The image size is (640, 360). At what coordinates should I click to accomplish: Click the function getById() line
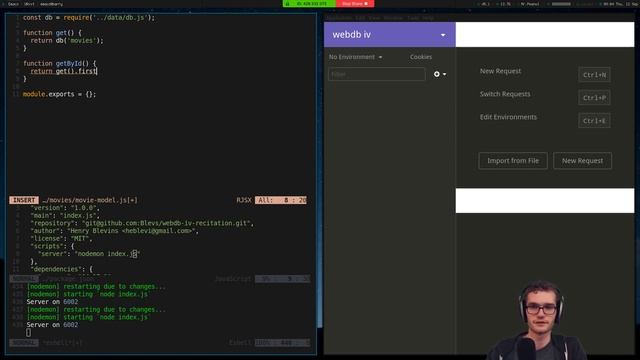coord(60,64)
